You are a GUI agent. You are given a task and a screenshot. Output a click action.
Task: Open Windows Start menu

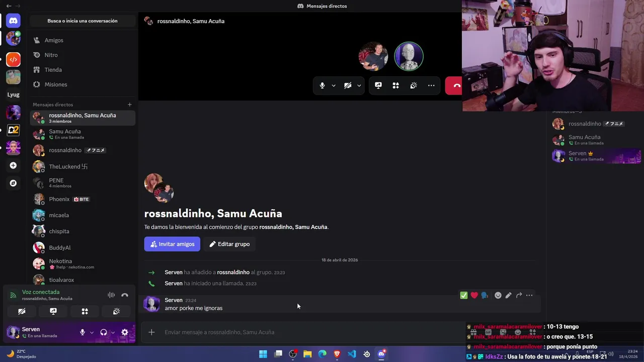(263, 354)
